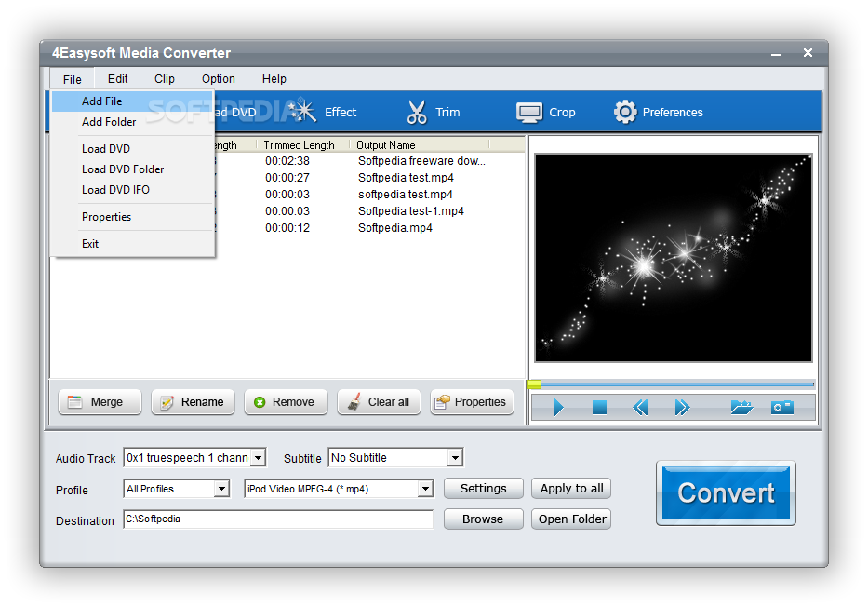
Task: Choose Add File from File menu
Action: pyautogui.click(x=133, y=101)
